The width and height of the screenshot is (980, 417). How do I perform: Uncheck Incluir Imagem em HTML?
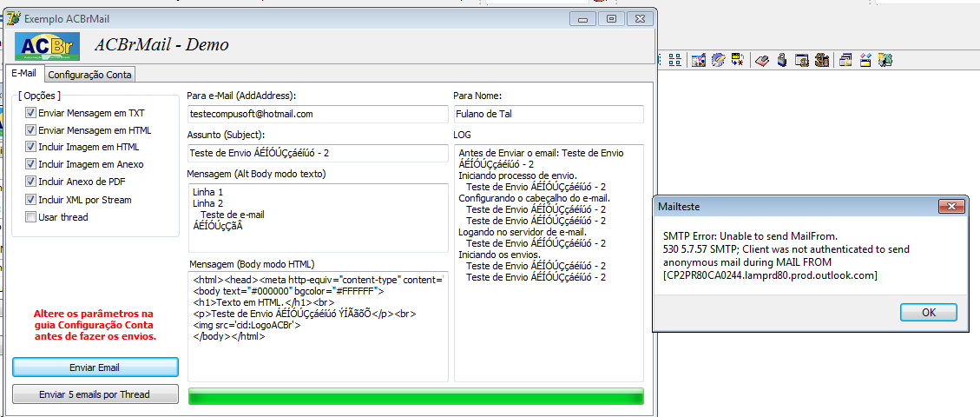tap(30, 147)
